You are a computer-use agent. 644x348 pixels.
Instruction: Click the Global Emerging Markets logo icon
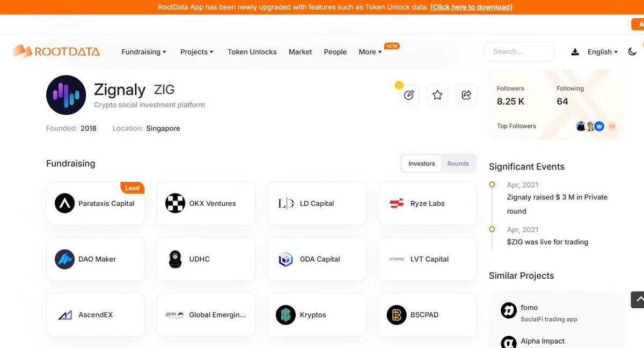pyautogui.click(x=175, y=315)
